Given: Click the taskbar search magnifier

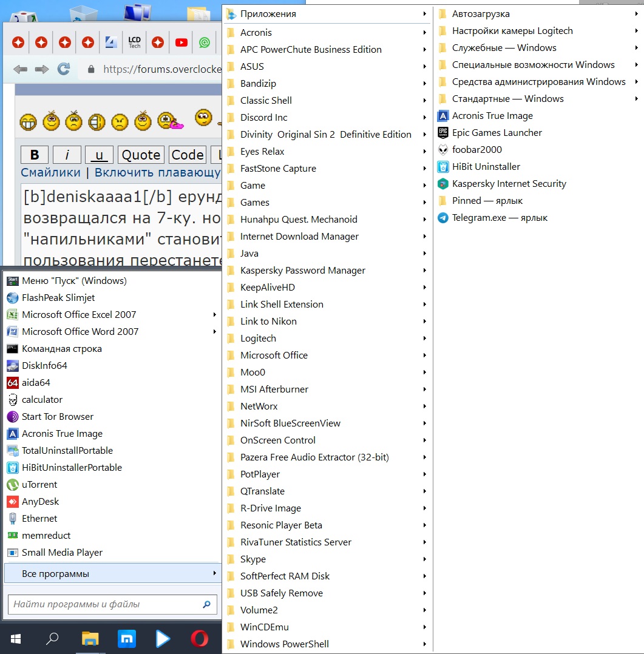Looking at the screenshot, I should tap(52, 638).
